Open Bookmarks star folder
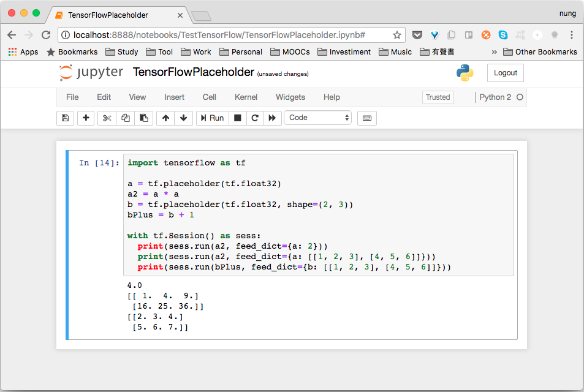 72,51
